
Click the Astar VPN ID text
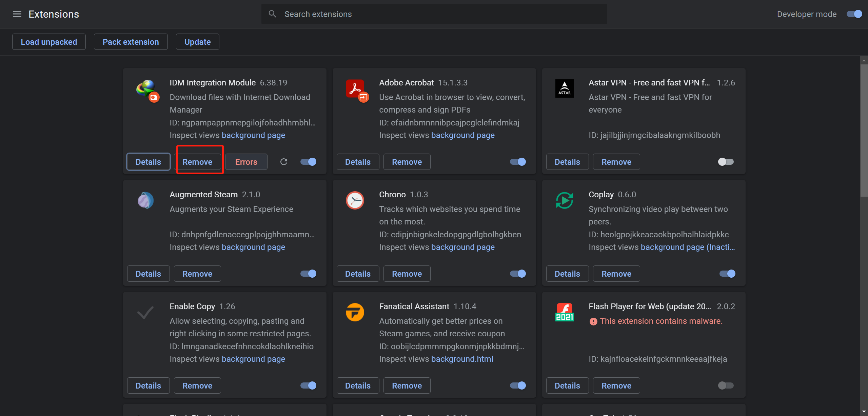(654, 135)
